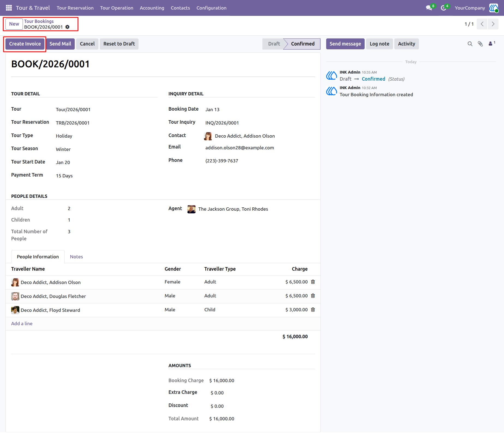Go to next record arrow
504x433 pixels.
[493, 24]
